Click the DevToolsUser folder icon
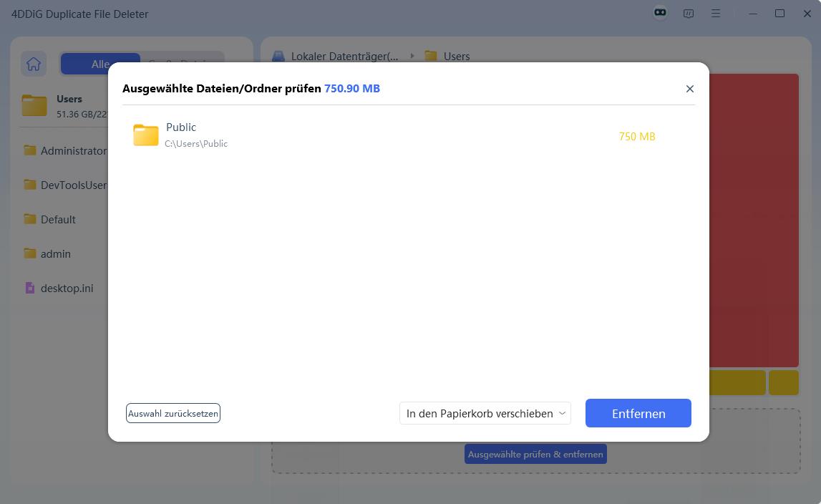Viewport: 821px width, 504px height. click(30, 185)
